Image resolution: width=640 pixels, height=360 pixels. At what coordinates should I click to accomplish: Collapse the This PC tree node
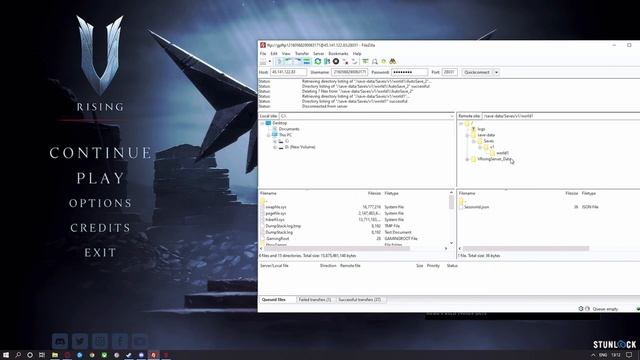(269, 135)
